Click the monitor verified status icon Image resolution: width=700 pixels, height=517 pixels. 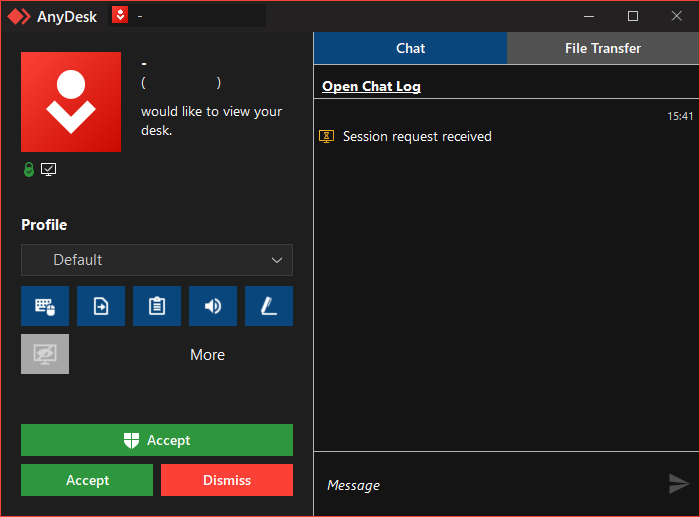[x=48, y=170]
